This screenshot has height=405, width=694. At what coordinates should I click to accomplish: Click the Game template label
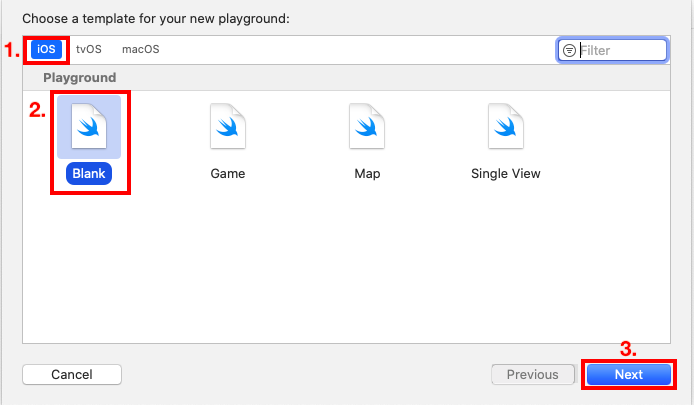tap(228, 174)
